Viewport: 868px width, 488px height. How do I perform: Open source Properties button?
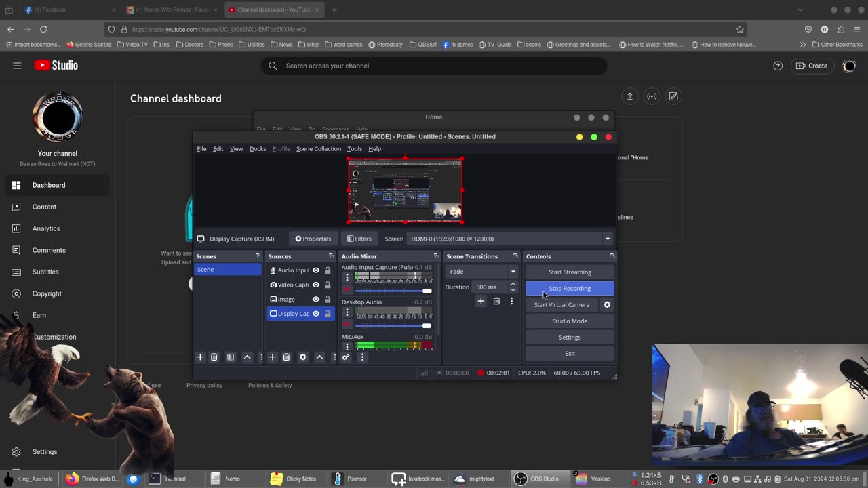(x=313, y=239)
